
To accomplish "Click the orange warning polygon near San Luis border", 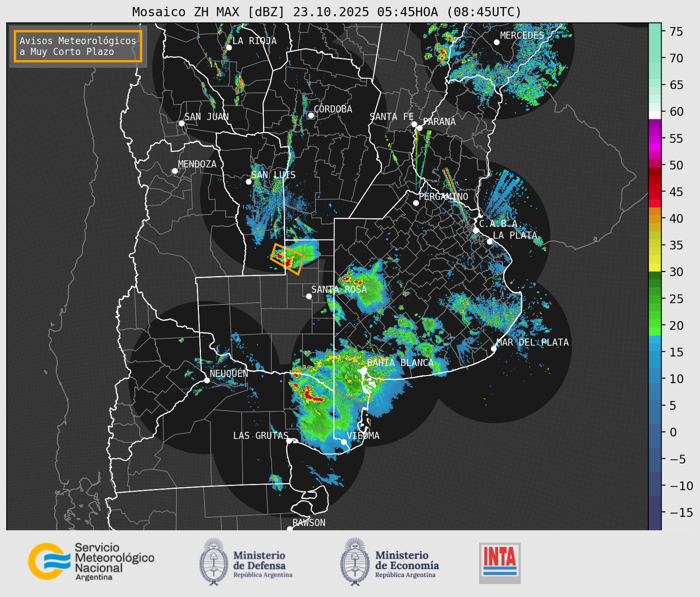I will [288, 259].
